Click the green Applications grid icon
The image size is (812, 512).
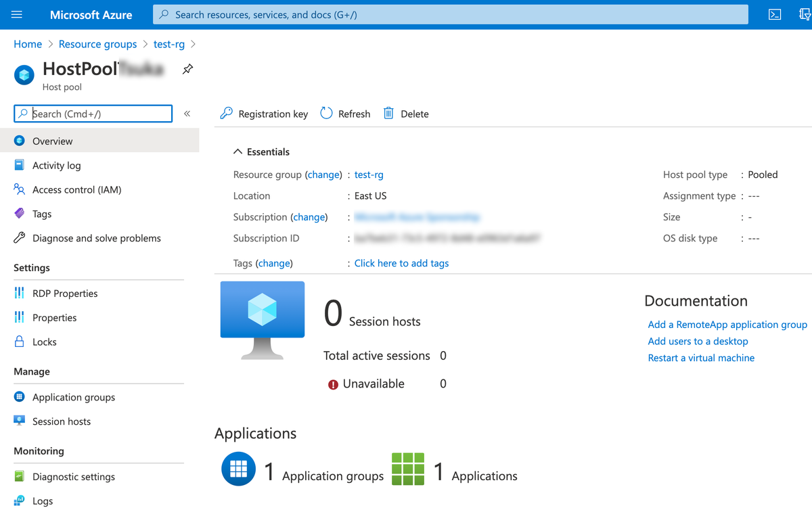(x=408, y=469)
